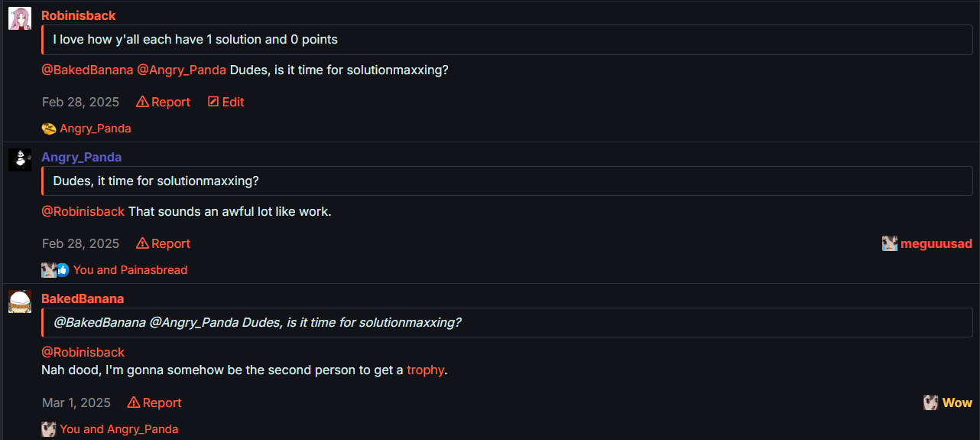Viewport: 980px width, 440px height.
Task: Click the thumbs-up like reaction icon
Action: 63,270
